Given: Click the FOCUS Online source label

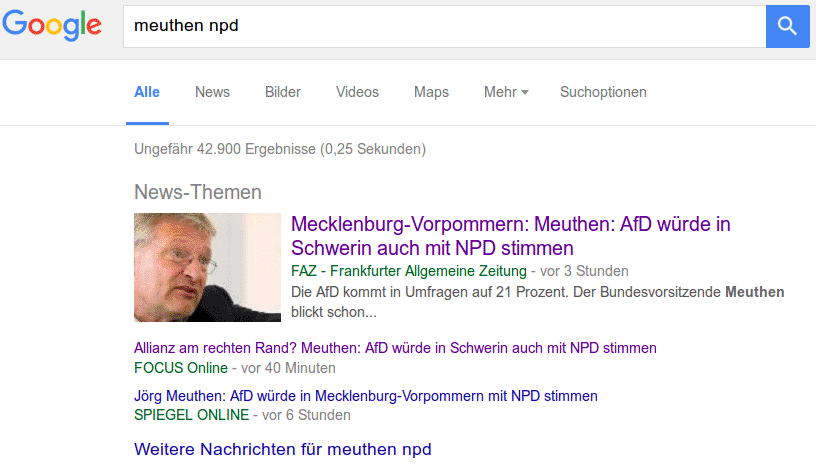Looking at the screenshot, I should tap(181, 368).
